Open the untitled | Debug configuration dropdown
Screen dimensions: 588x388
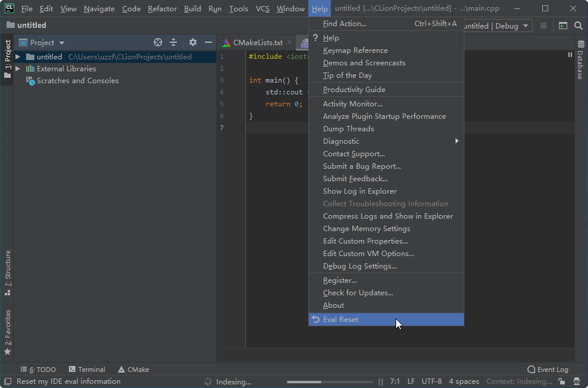[x=497, y=26]
